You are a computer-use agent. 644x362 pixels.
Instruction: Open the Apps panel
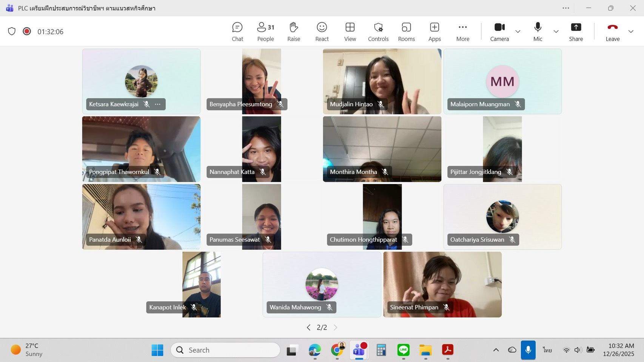pos(434,32)
